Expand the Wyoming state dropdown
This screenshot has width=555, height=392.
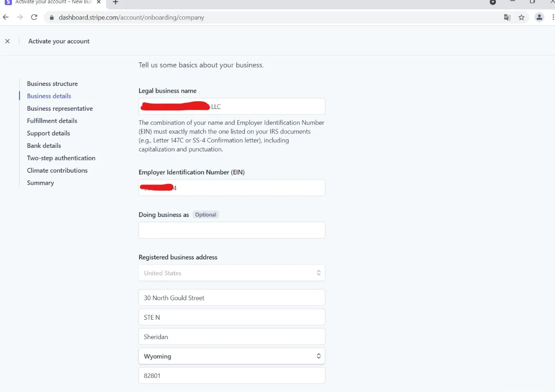(232, 356)
